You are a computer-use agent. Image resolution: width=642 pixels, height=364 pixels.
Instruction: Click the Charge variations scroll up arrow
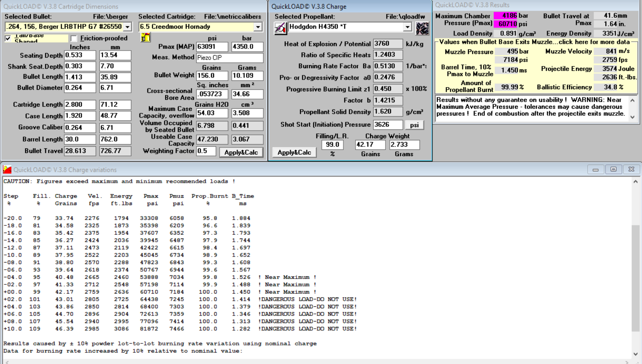tap(636, 182)
